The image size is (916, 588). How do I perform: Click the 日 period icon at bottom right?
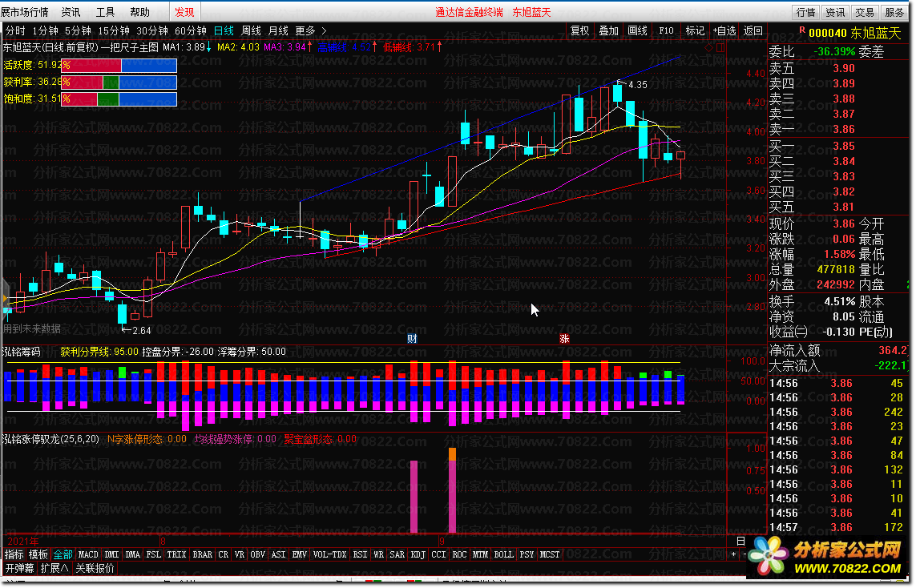(740, 542)
